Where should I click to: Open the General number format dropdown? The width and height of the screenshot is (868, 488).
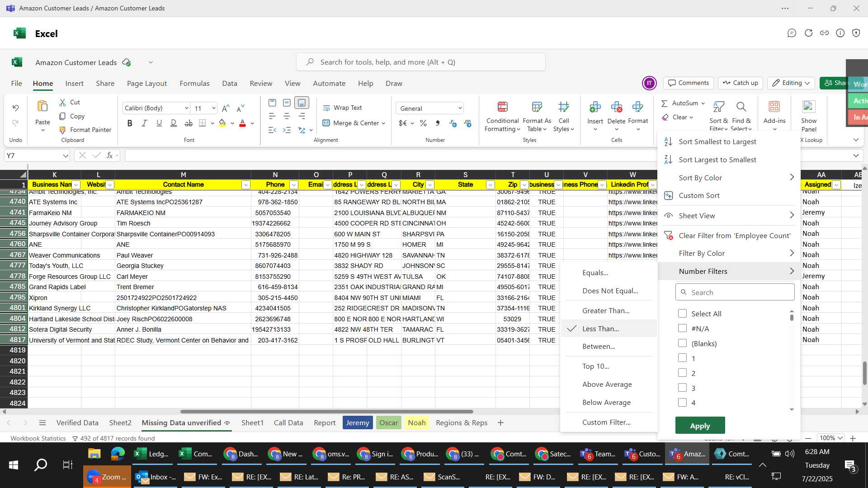coord(460,108)
